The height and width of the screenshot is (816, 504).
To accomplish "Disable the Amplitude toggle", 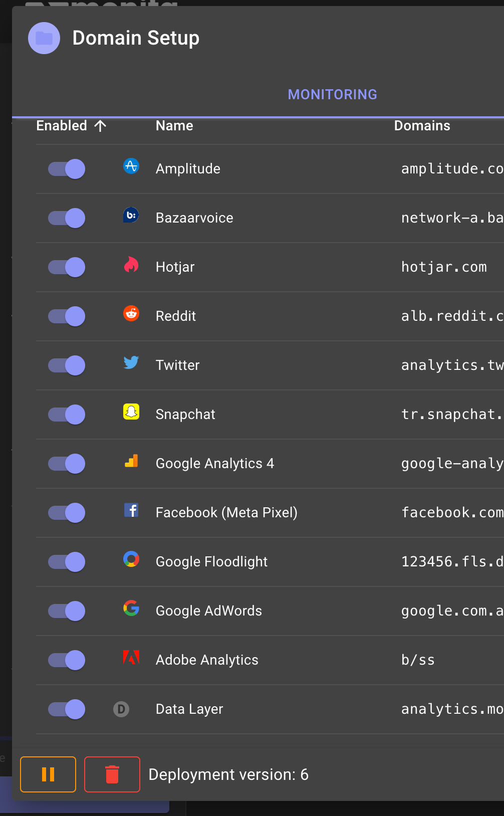I will 67,169.
